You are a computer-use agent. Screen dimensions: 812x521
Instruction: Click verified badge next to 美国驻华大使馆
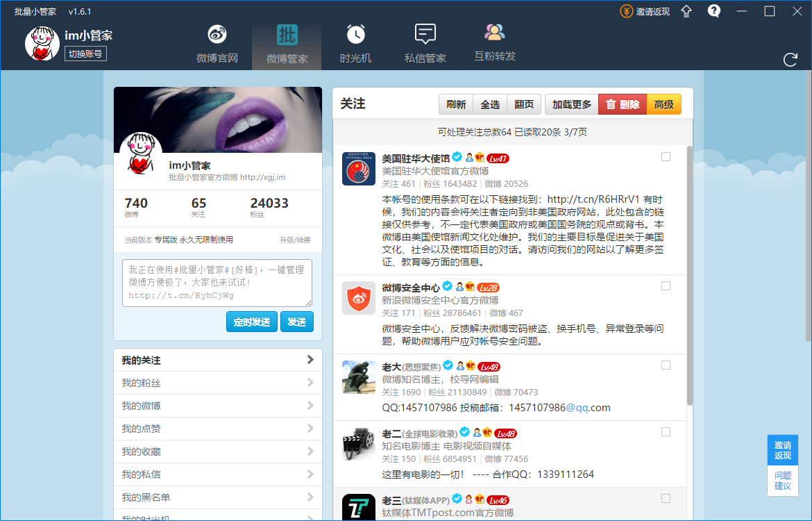pyautogui.click(x=457, y=156)
